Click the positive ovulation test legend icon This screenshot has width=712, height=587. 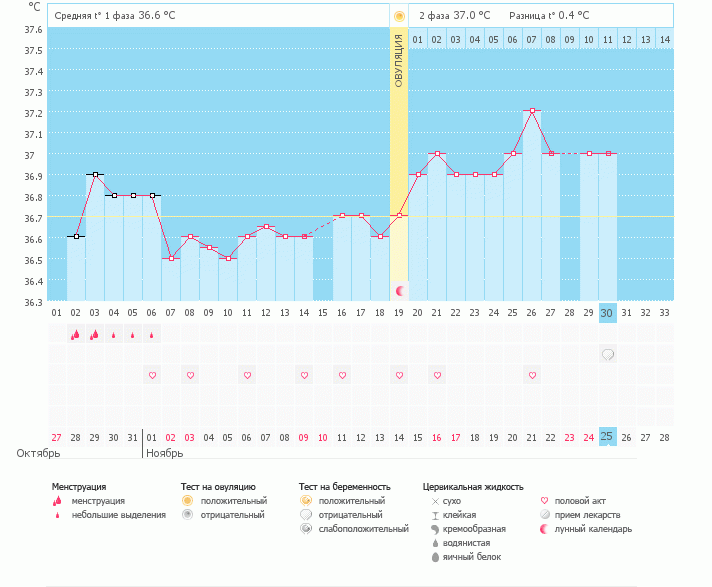(x=186, y=501)
